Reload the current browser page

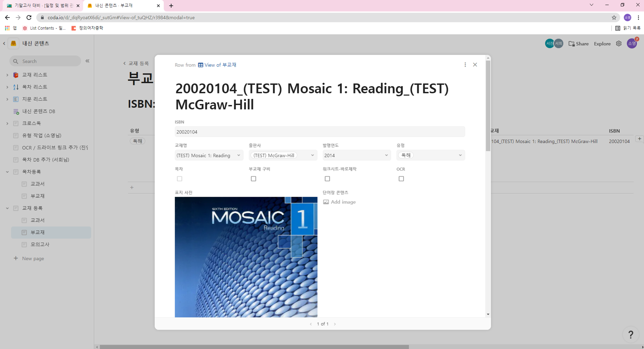pos(29,17)
